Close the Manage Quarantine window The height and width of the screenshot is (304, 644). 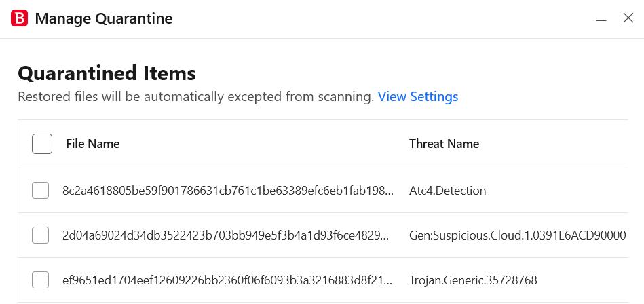coord(628,18)
